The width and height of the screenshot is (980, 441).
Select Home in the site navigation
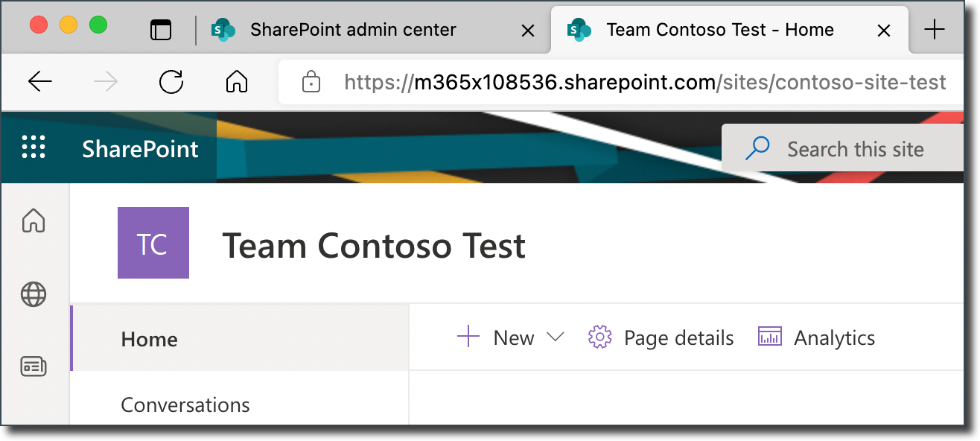tap(149, 339)
